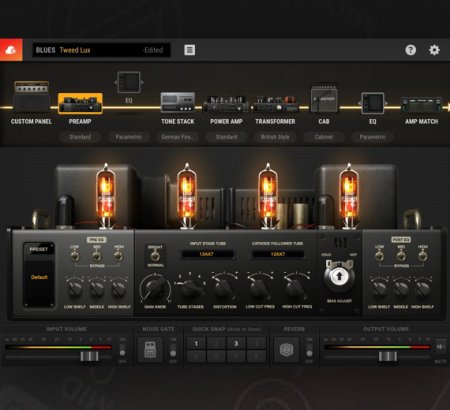The image size is (450, 410).
Task: Click the BLUES Tweed Lux preset name field
Action: [x=101, y=50]
